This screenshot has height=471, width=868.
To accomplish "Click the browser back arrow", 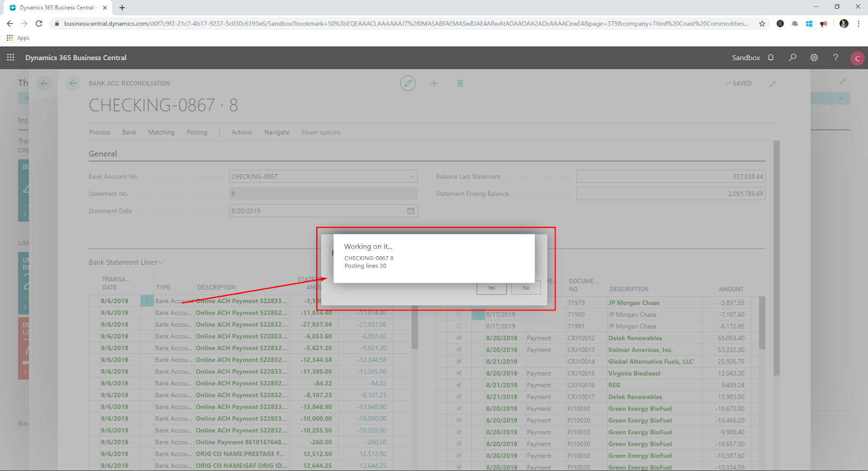I will coord(10,23).
